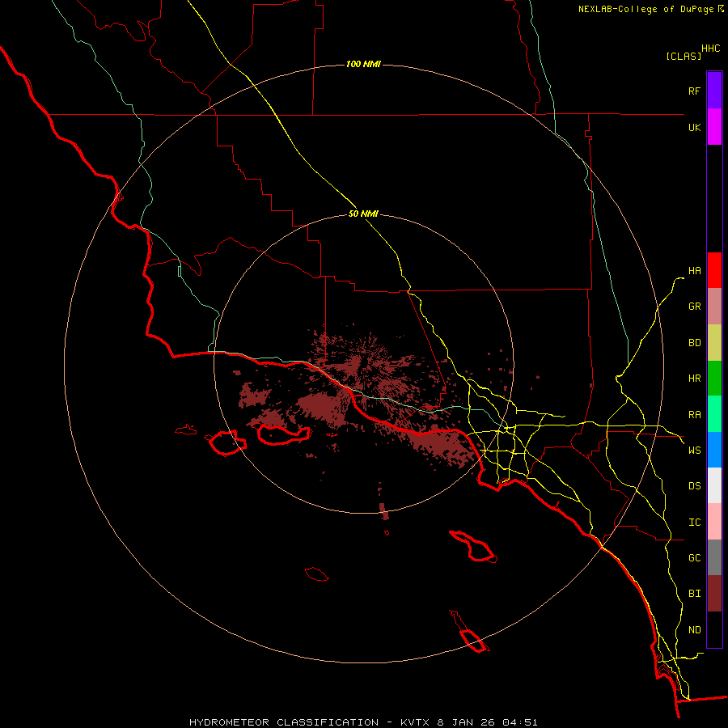728x728 pixels.
Task: Click the IC legend label
Action: 694,523
